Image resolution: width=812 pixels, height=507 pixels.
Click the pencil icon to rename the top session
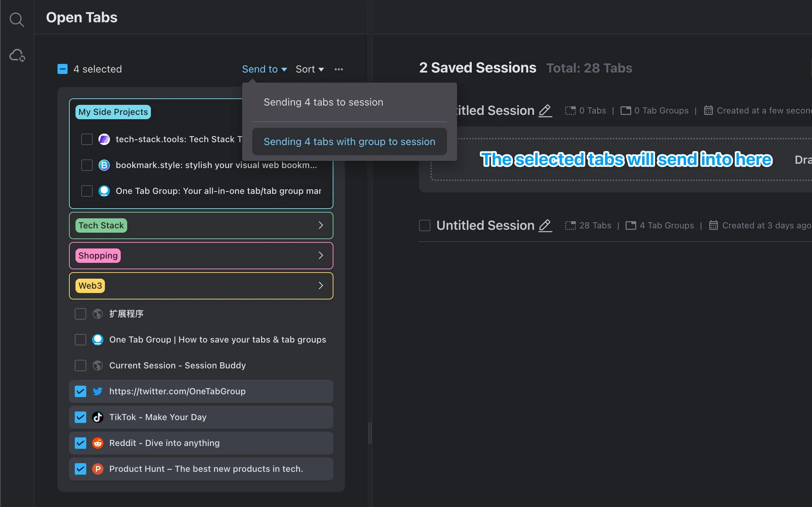coord(545,111)
